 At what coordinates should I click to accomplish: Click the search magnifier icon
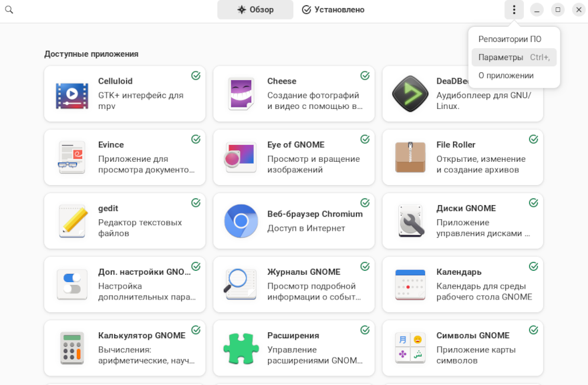(x=9, y=10)
